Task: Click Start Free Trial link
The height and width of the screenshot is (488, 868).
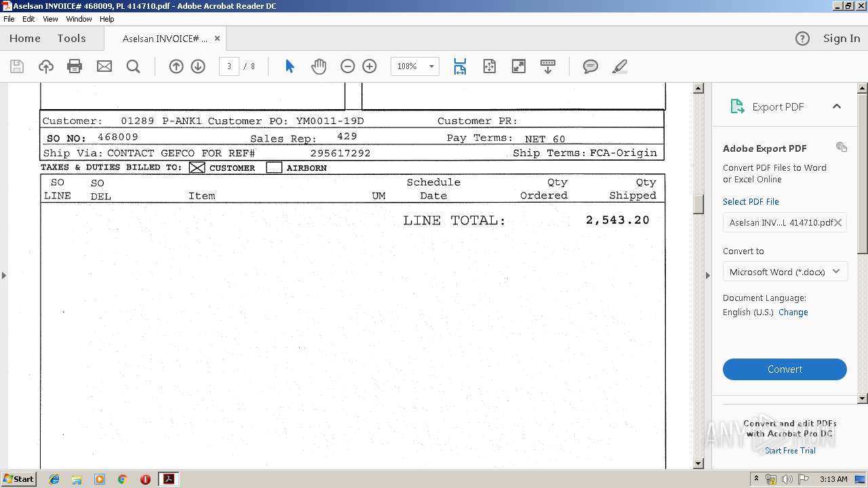Action: click(x=790, y=451)
